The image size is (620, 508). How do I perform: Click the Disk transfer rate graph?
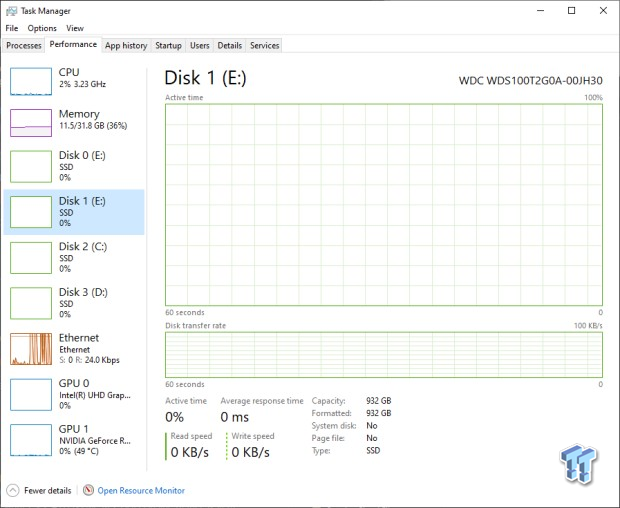coord(384,355)
